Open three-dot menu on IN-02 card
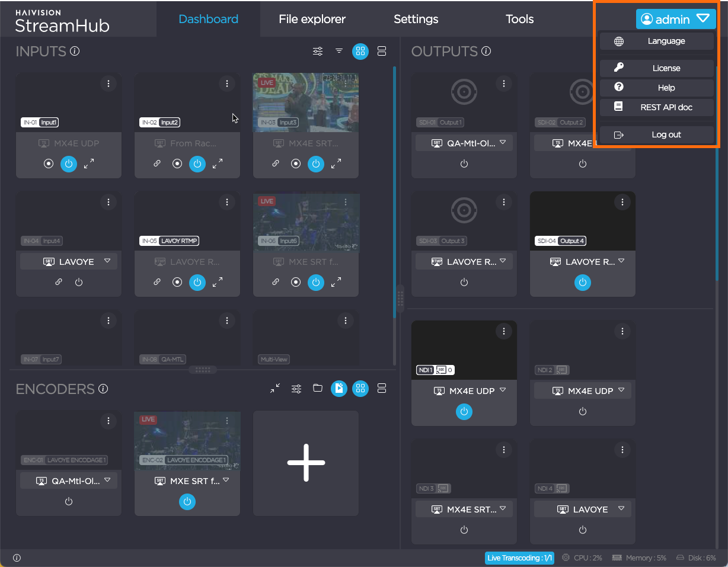 227,84
